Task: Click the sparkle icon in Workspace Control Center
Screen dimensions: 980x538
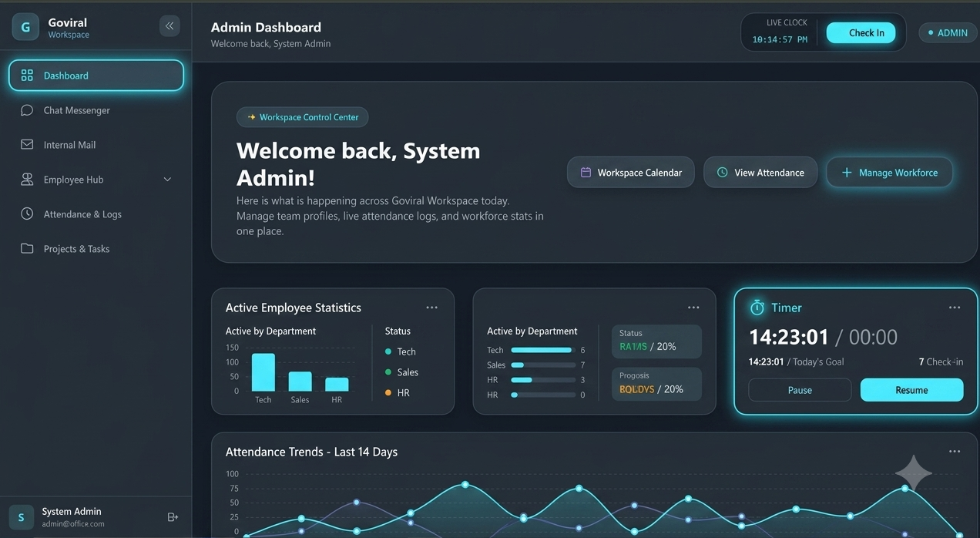Action: pyautogui.click(x=251, y=117)
